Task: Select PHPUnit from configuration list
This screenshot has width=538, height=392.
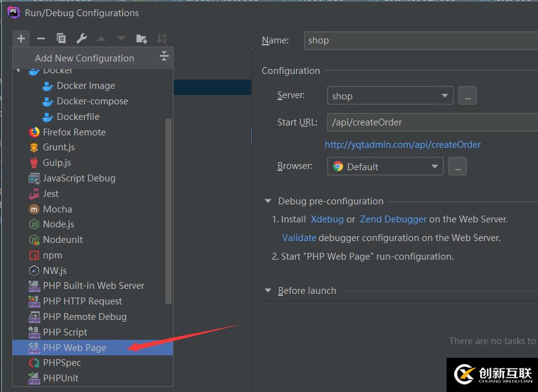Action: pyautogui.click(x=60, y=378)
